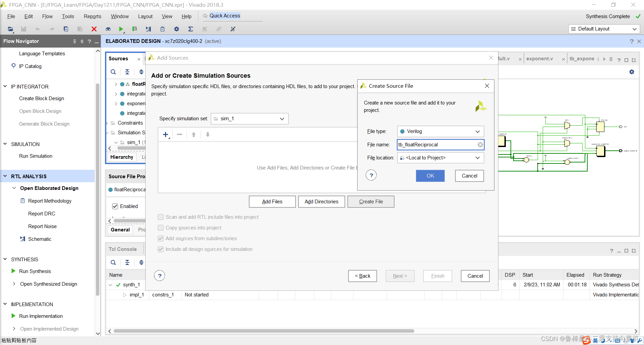Viewport: 644px width, 345px height.
Task: Click Run Synthesis in Flow Navigator
Action: click(35, 271)
